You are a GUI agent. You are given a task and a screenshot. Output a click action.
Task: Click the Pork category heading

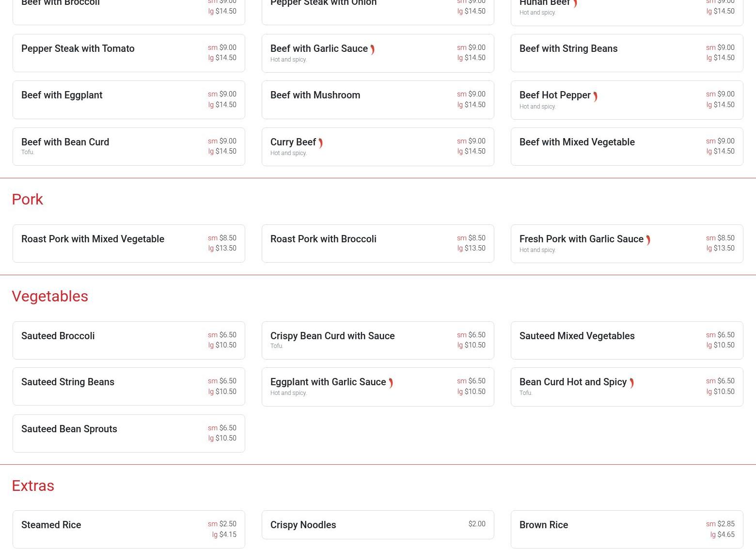point(28,199)
